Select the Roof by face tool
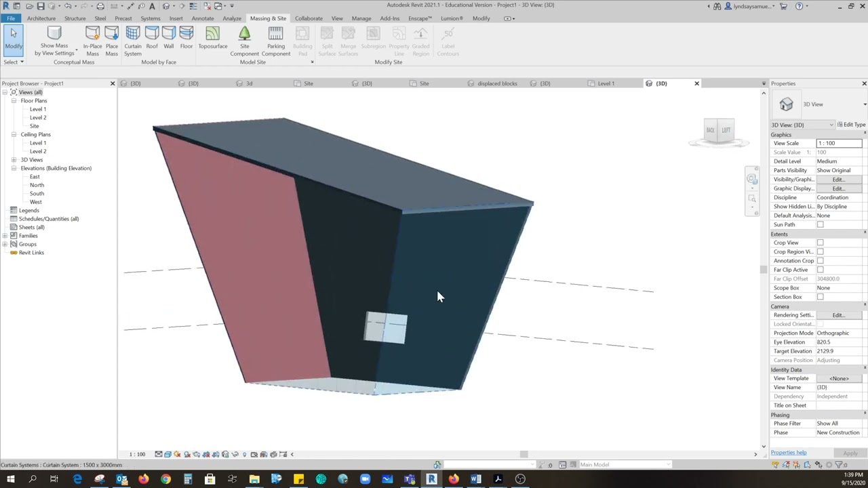 (152, 39)
